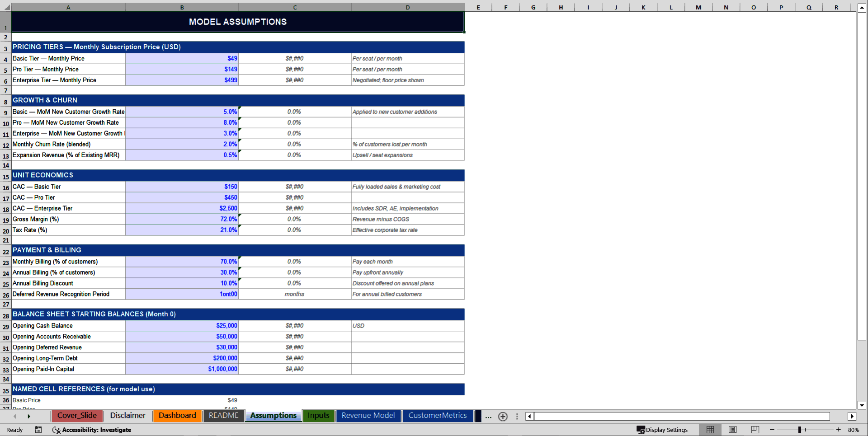
Task: Open Page Break Preview
Action: (x=755, y=430)
